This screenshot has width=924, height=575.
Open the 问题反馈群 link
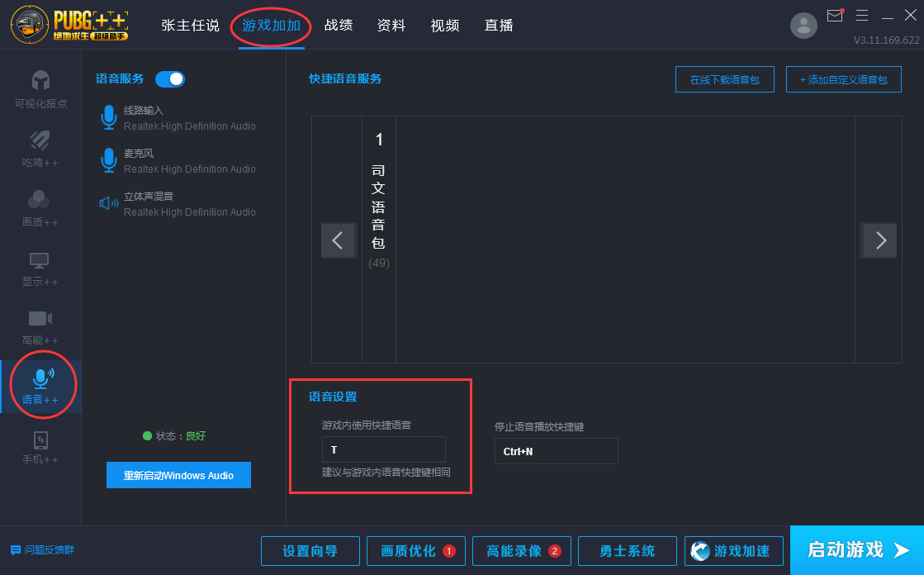point(42,550)
